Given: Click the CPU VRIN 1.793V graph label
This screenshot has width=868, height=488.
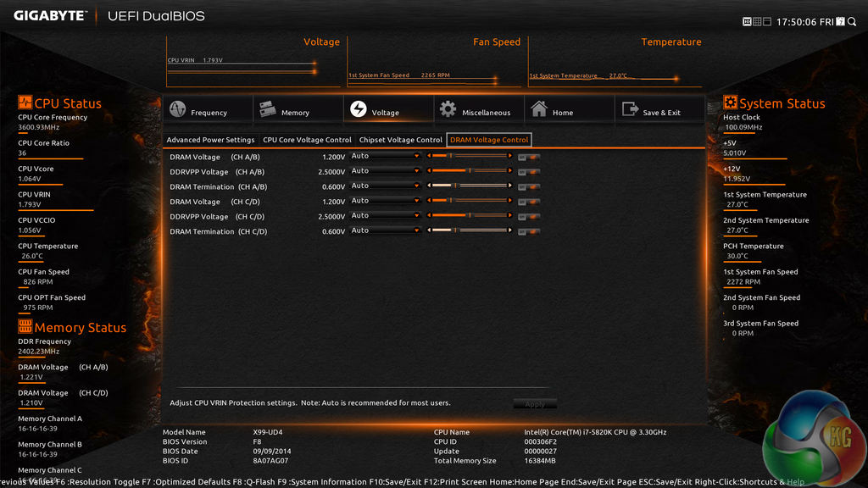Looking at the screenshot, I should [195, 60].
